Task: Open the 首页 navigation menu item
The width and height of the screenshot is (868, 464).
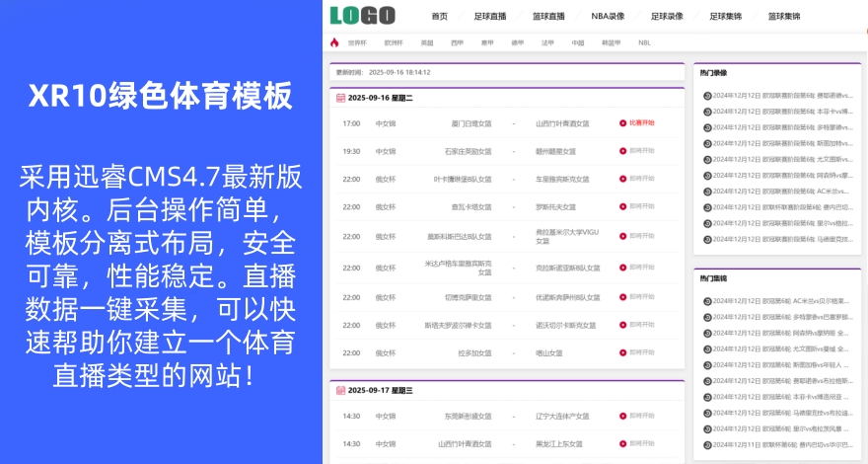Action: coord(439,16)
